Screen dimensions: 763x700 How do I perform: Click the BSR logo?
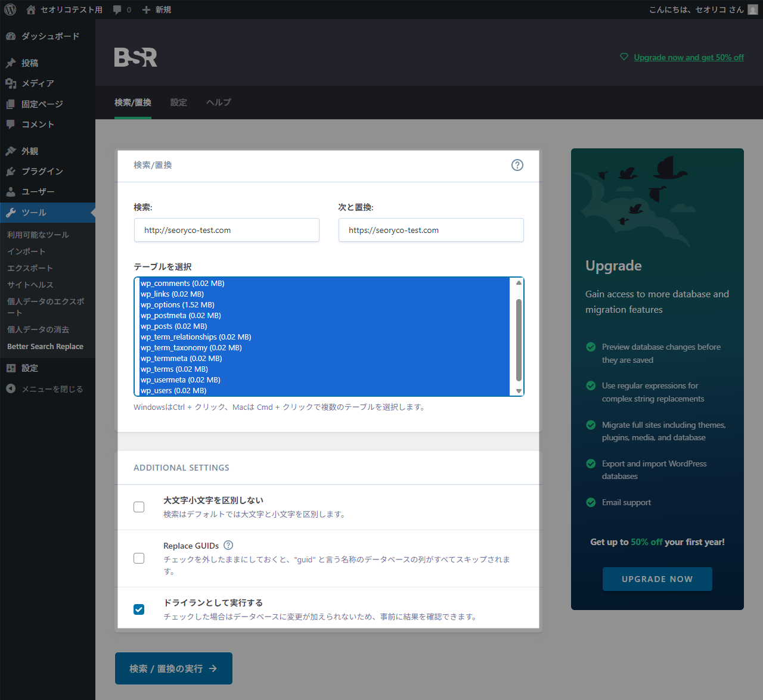(136, 57)
